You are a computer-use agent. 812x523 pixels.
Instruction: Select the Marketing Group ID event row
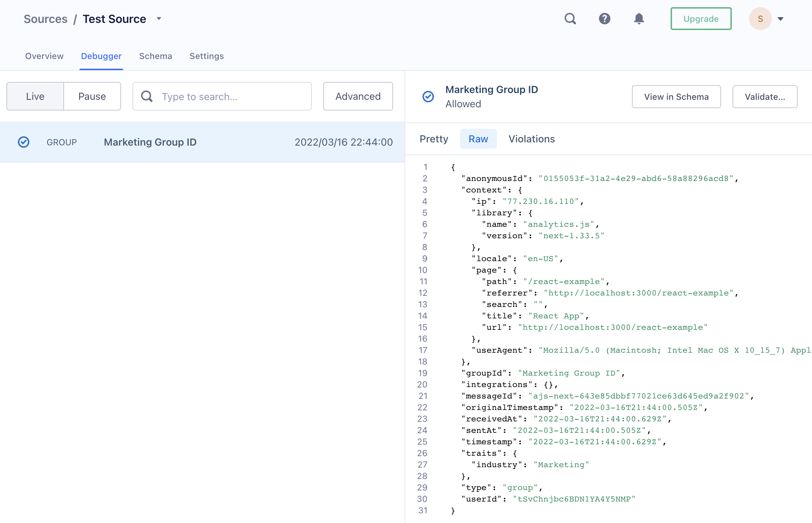click(202, 142)
